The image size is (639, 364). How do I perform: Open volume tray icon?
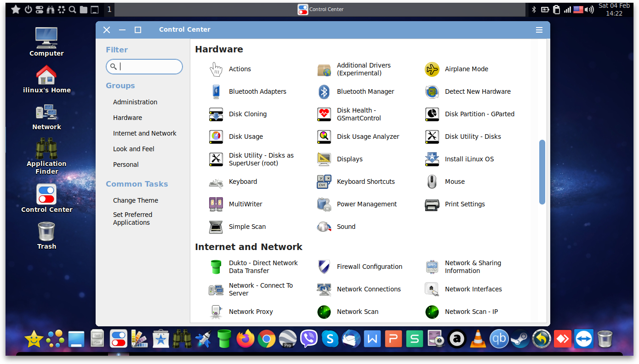[x=590, y=9]
